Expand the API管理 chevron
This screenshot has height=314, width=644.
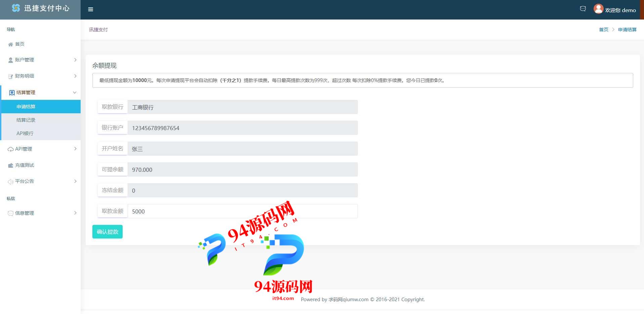[75, 149]
